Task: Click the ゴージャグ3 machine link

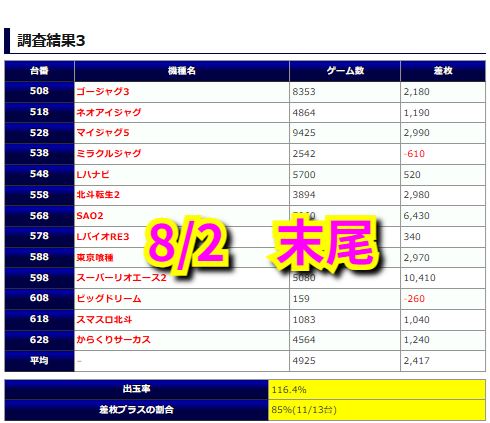Action: (x=103, y=92)
